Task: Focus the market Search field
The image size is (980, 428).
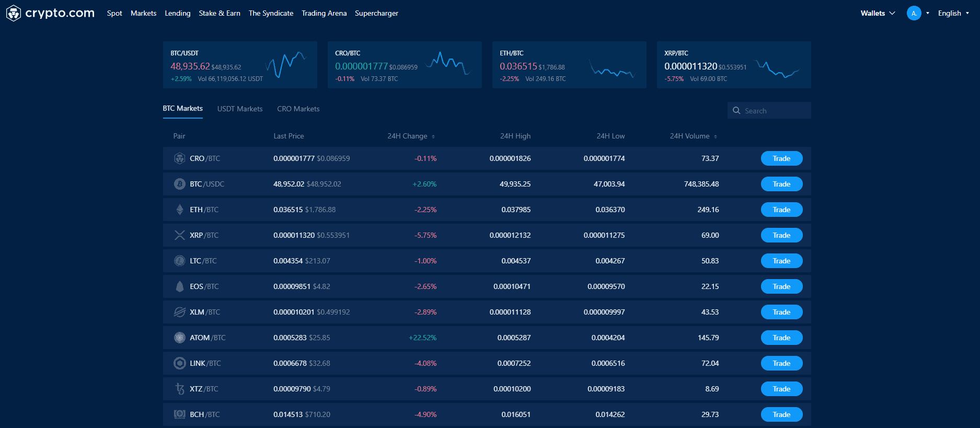Action: pyautogui.click(x=769, y=110)
